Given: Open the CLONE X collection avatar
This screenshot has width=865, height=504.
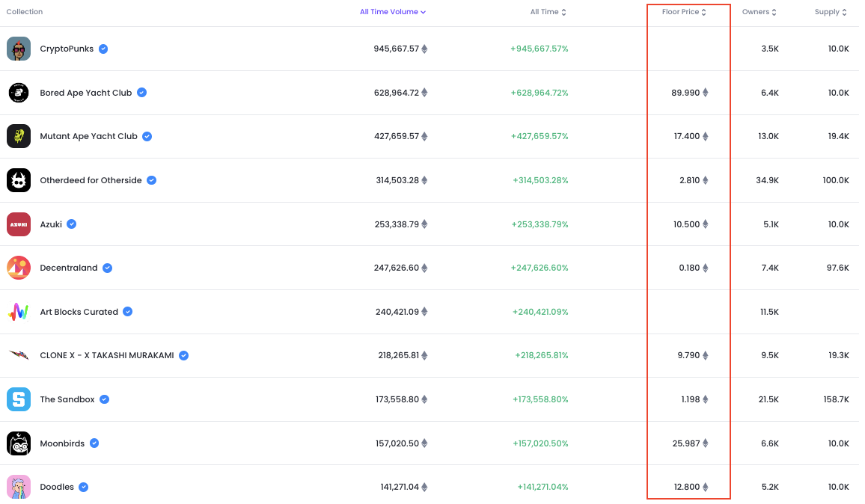Looking at the screenshot, I should click(x=18, y=356).
